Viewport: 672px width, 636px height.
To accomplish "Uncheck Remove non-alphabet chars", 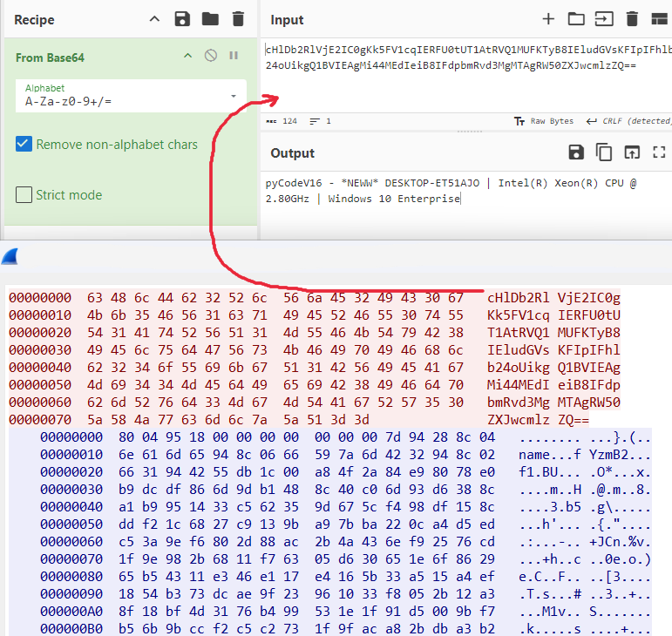I will 24,144.
